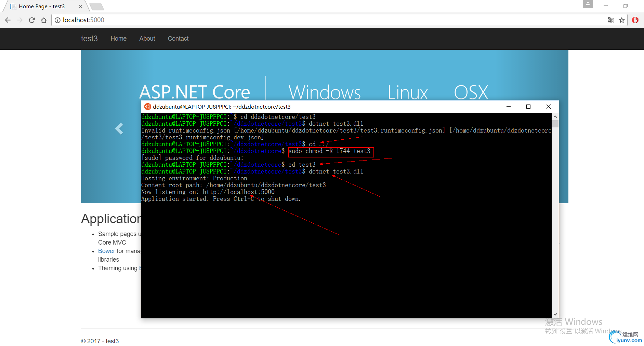Open a new browser tab

[x=97, y=6]
